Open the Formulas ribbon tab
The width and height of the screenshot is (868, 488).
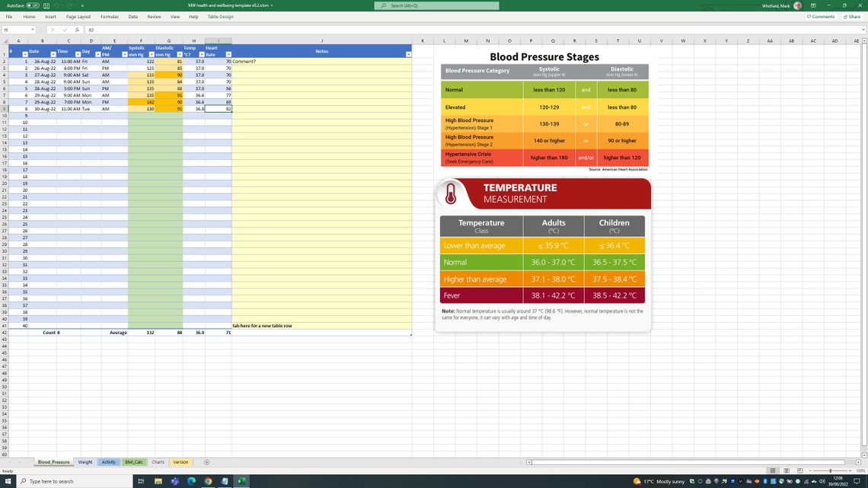click(x=108, y=17)
